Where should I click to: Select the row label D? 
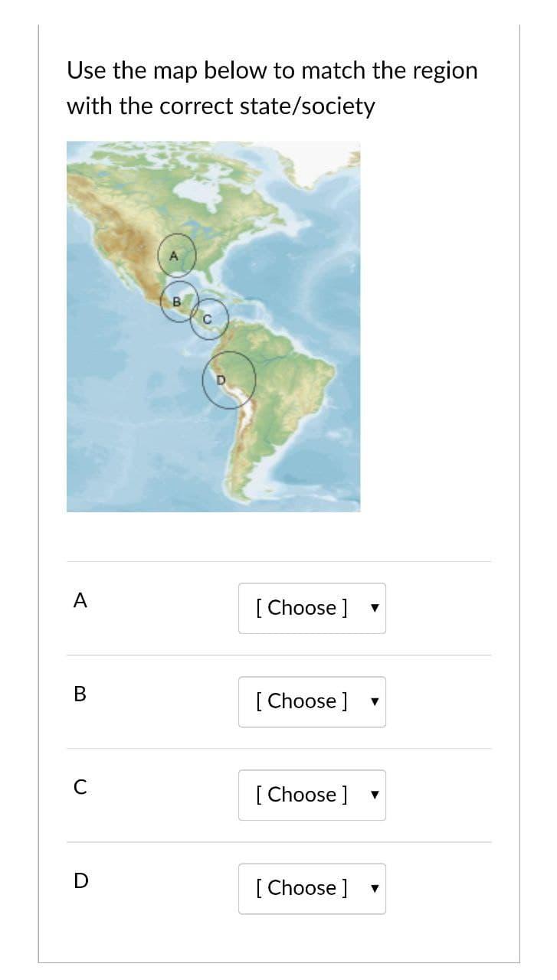tap(80, 881)
